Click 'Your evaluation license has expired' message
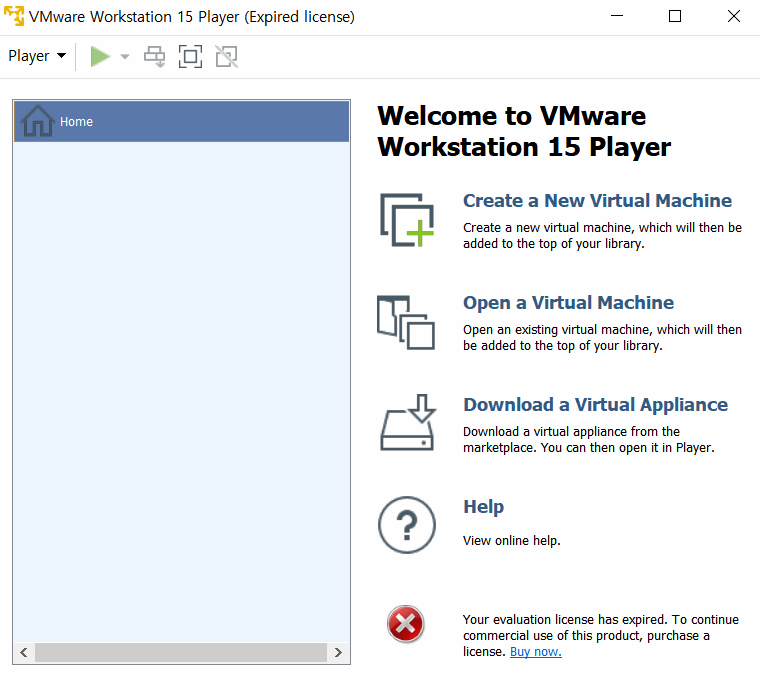 coord(601,636)
